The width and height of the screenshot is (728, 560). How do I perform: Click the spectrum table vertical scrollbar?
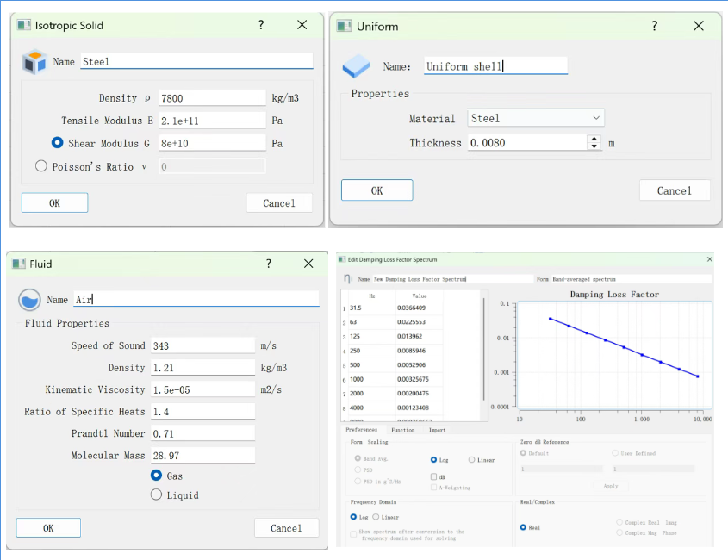(x=484, y=349)
